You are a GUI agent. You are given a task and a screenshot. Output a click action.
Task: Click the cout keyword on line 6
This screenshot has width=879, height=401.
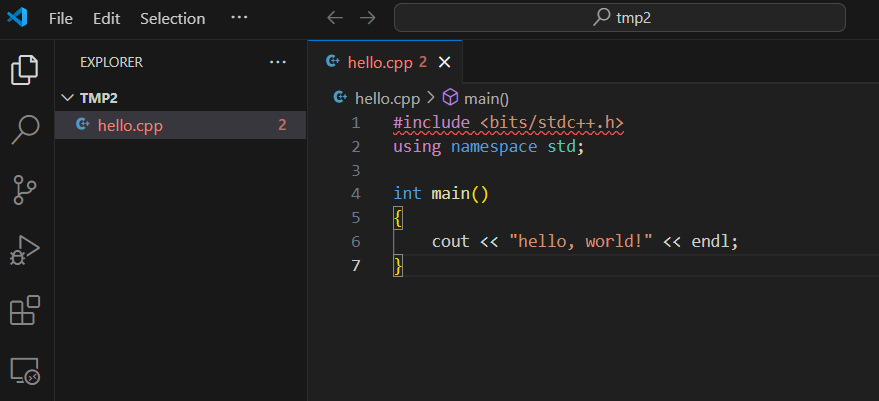(451, 242)
